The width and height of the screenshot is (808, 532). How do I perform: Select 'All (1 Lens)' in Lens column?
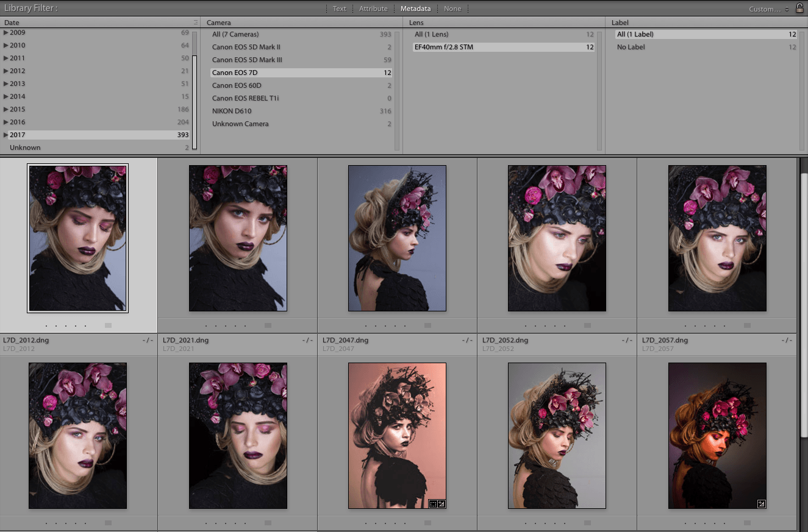point(504,34)
